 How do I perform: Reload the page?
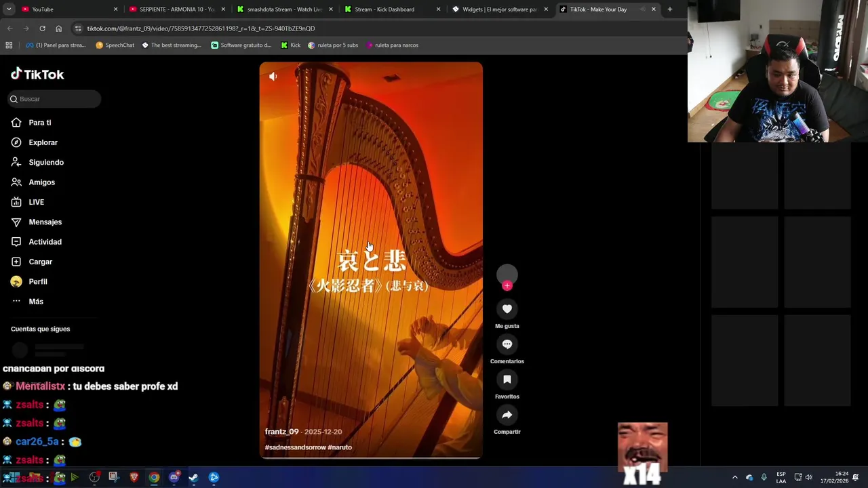click(x=42, y=28)
